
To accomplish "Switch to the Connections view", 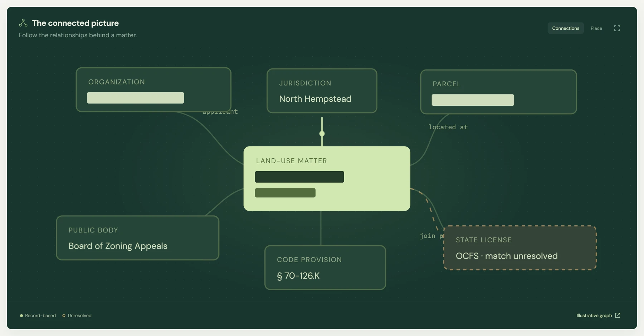I will (x=565, y=28).
